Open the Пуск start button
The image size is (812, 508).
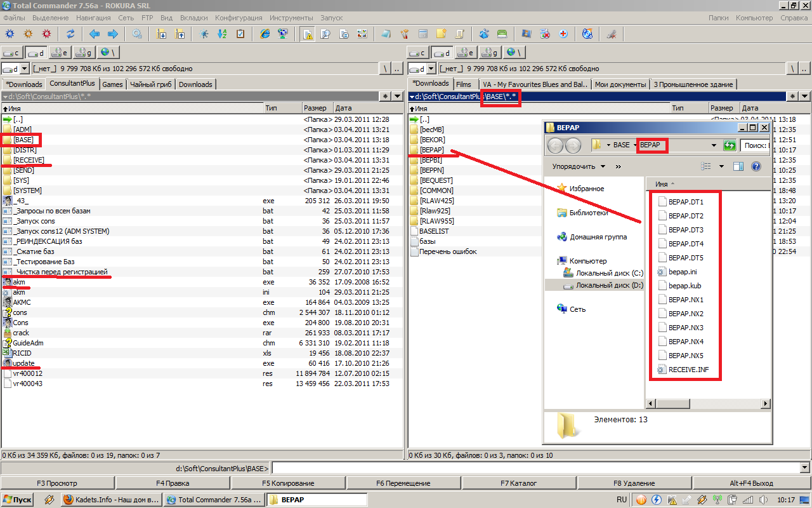(18, 500)
